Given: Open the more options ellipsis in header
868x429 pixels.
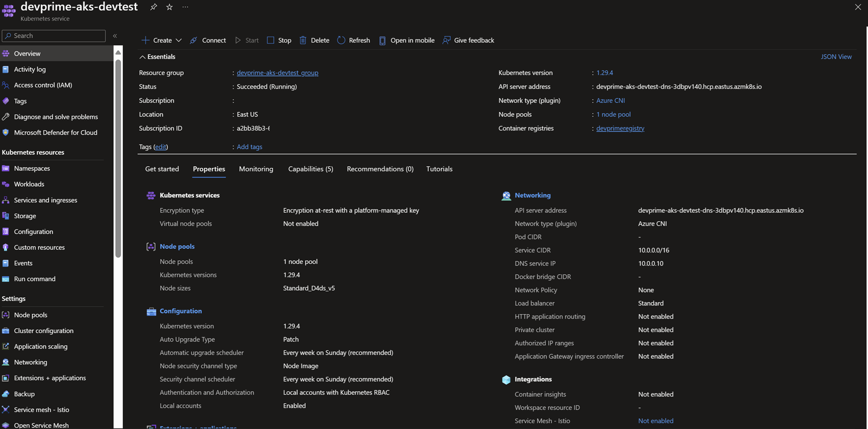Looking at the screenshot, I should [x=185, y=7].
